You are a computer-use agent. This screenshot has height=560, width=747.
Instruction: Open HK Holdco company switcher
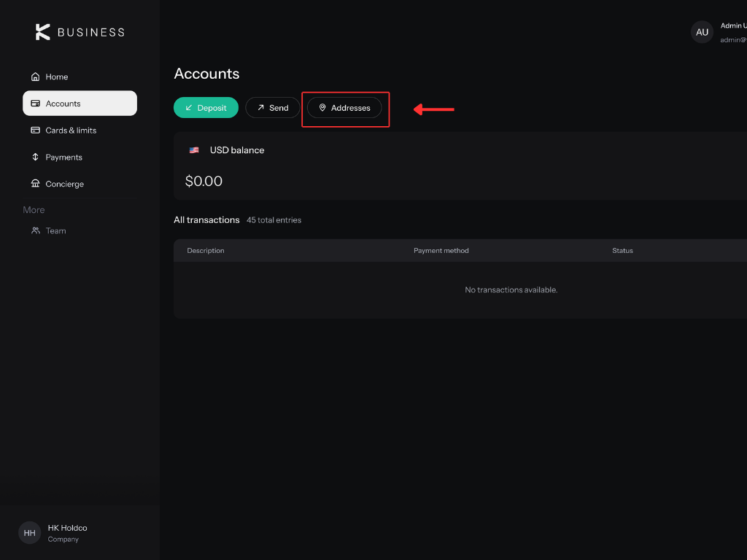80,533
